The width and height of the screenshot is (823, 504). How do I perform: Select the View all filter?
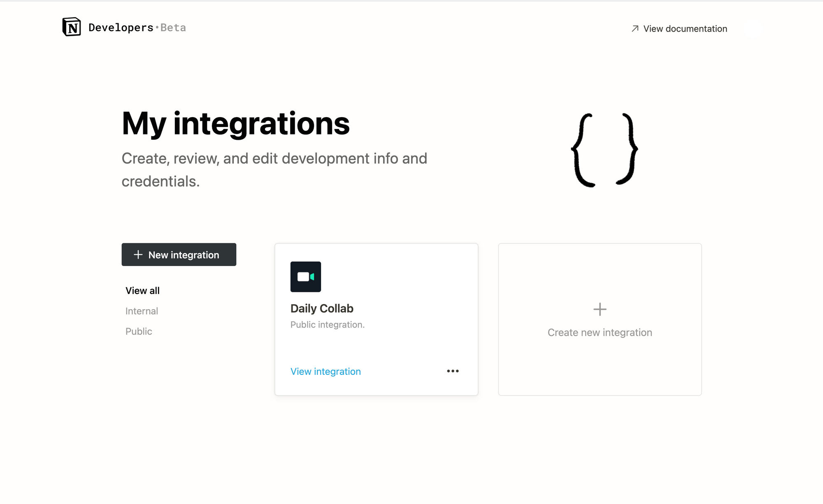click(142, 291)
